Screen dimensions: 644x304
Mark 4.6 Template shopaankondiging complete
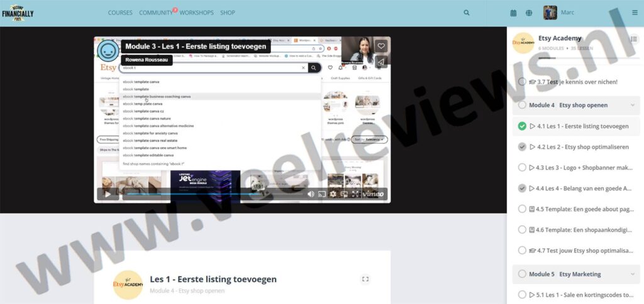(522, 230)
